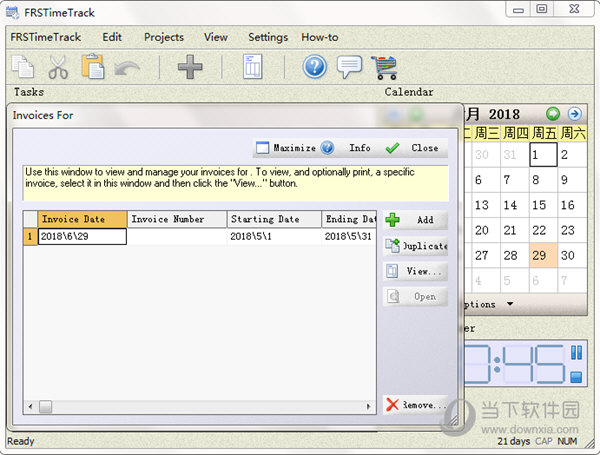Expand the calendar Options dropdown arrow
The image size is (600, 455).
[x=510, y=304]
